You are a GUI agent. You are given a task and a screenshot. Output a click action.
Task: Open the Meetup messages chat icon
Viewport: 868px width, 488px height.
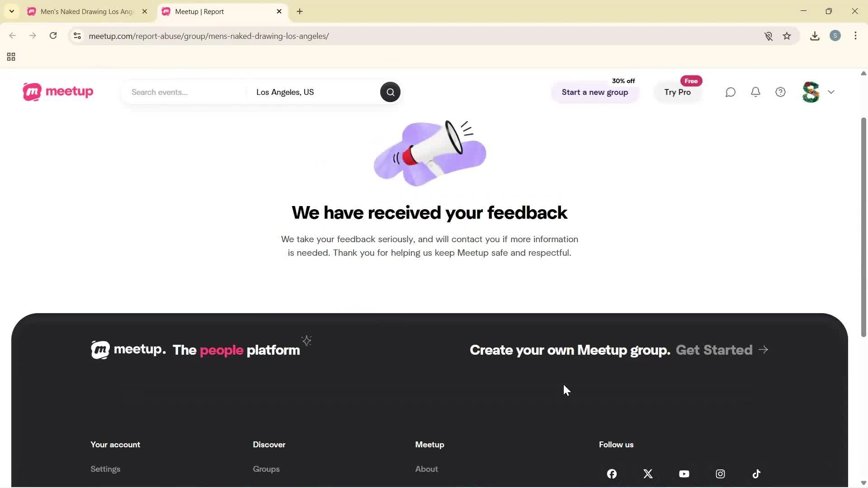[x=731, y=92]
